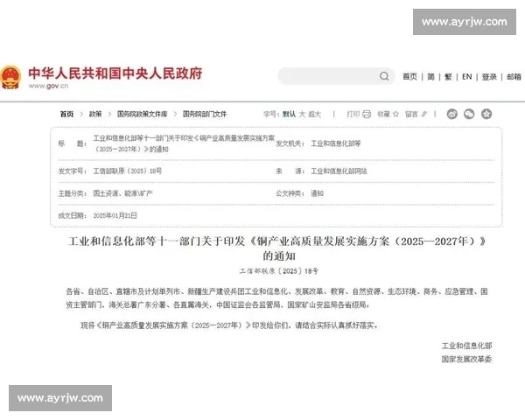Click the www.gov.cn URL text
Viewport: 525px width, 420px height.
tap(48, 86)
